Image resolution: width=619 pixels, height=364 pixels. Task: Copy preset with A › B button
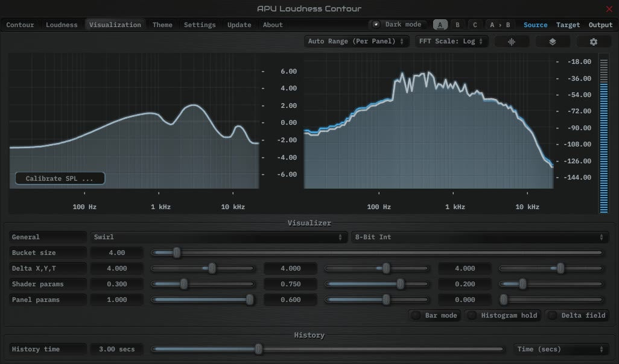pos(500,25)
